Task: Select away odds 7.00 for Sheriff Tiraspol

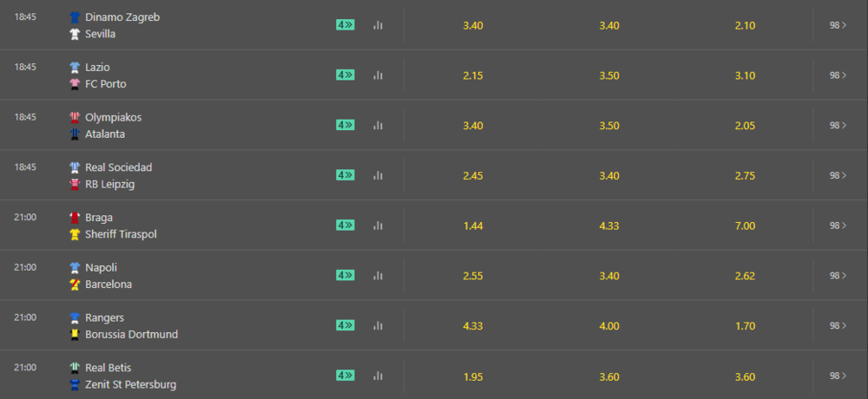Action: click(745, 226)
